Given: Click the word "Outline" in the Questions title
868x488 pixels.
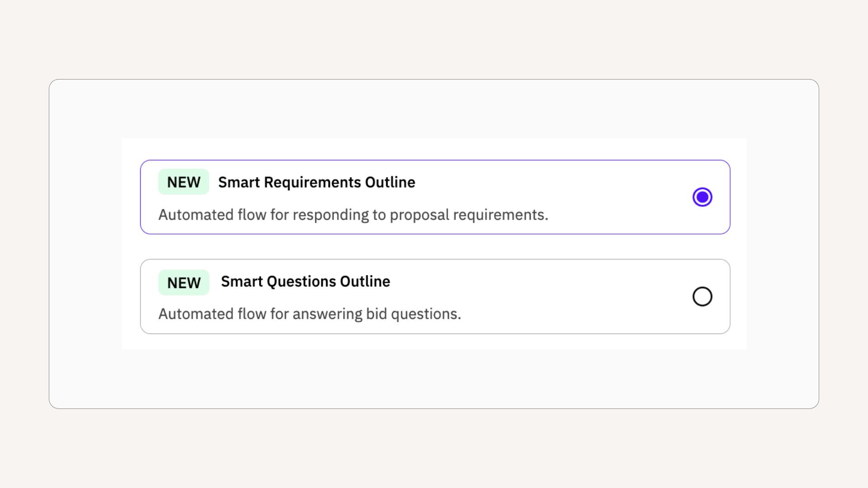Looking at the screenshot, I should [365, 282].
